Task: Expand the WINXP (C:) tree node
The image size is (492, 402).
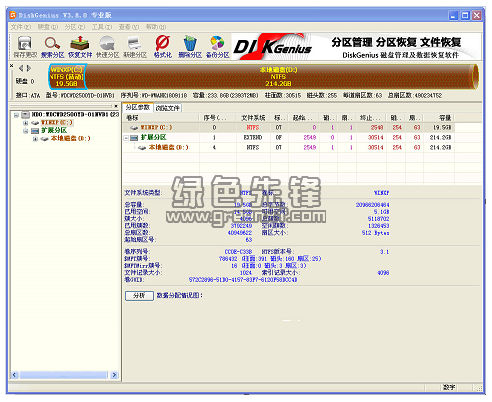Action: coord(26,123)
